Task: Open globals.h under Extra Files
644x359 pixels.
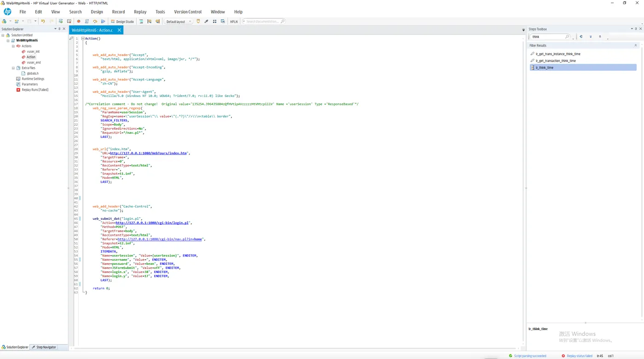Action: 33,74
